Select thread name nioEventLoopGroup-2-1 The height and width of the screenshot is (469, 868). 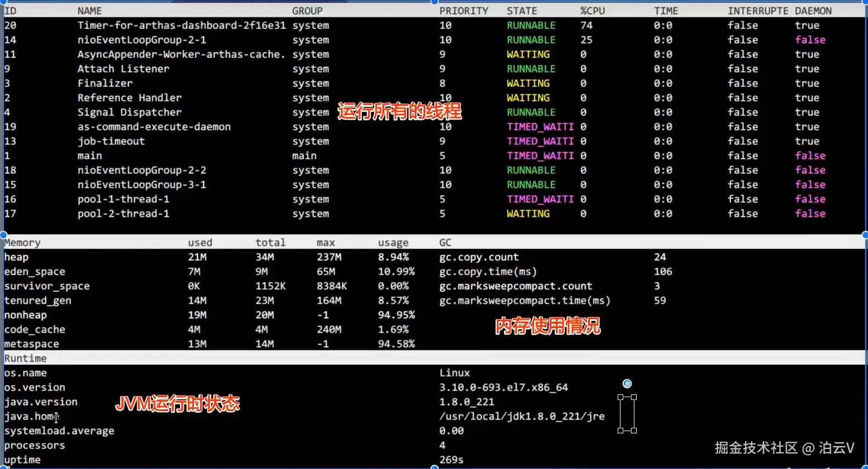[142, 40]
